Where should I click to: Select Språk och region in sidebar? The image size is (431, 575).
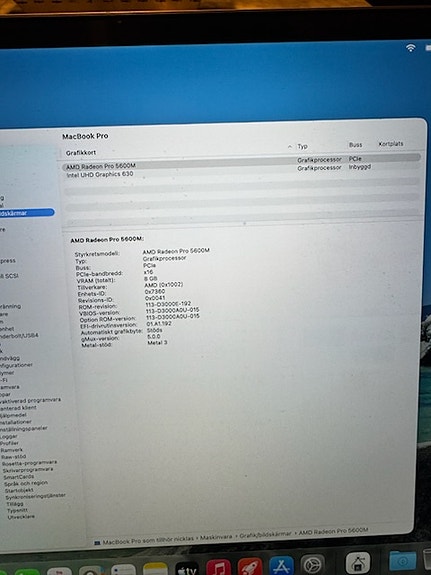[26, 483]
